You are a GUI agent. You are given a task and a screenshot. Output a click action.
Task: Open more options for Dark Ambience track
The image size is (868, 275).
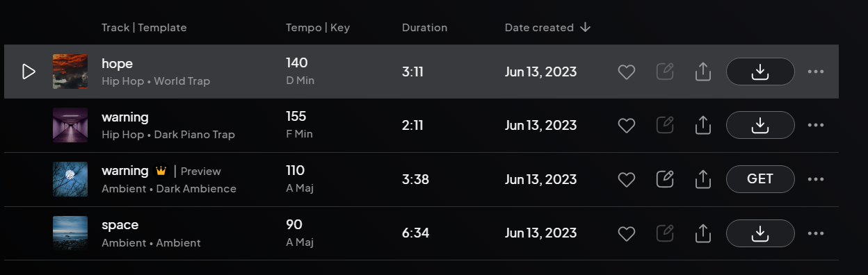point(816,179)
